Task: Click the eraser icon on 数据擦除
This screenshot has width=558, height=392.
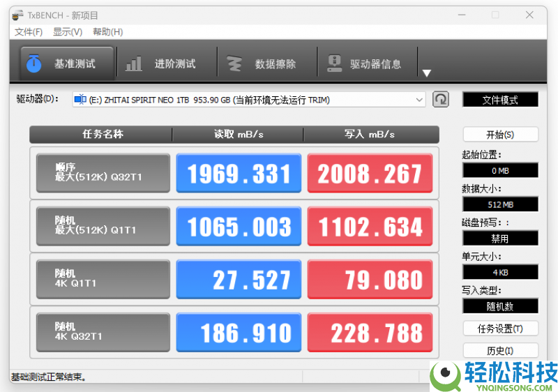Action: (x=234, y=64)
